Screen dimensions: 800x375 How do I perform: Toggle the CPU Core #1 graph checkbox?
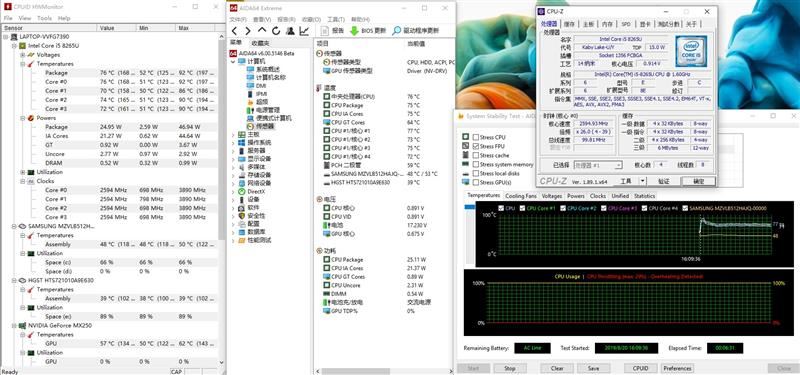coord(522,208)
